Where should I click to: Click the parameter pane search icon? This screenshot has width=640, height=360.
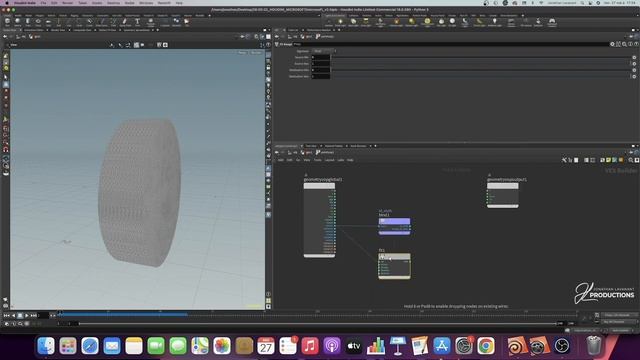(x=624, y=44)
